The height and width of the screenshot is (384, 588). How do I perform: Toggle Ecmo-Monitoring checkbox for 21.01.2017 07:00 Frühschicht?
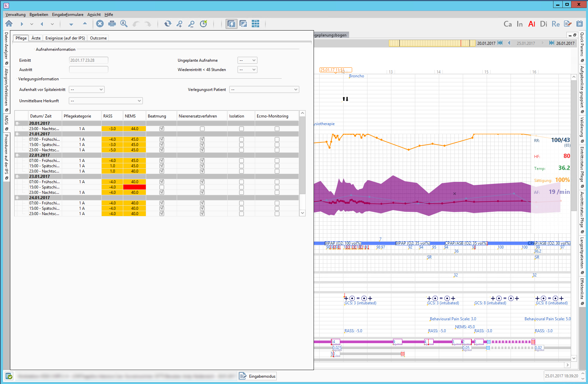pos(277,139)
